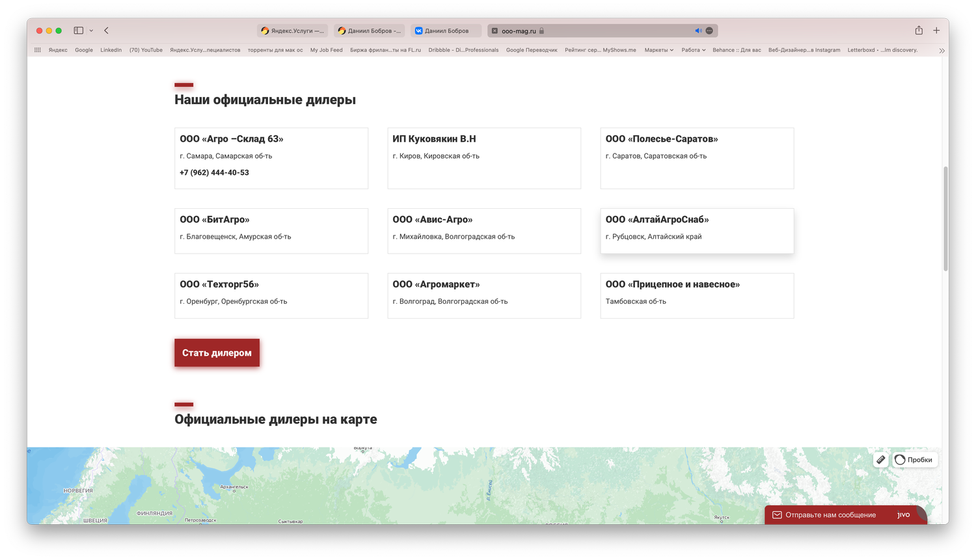976x560 pixels.
Task: Open the Share menu icon
Action: coord(919,31)
